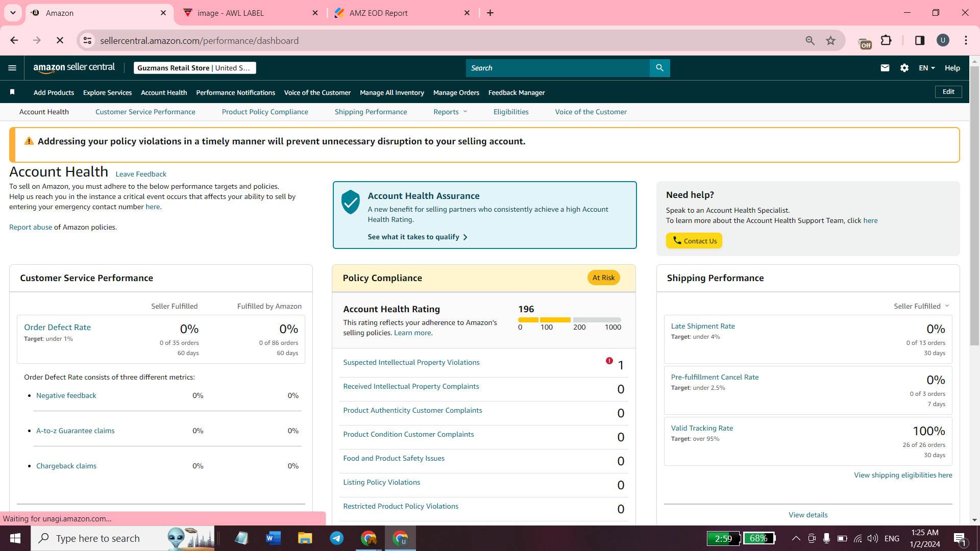Image resolution: width=980 pixels, height=551 pixels.
Task: Switch to the AMZ EOD Report tab
Action: [402, 13]
